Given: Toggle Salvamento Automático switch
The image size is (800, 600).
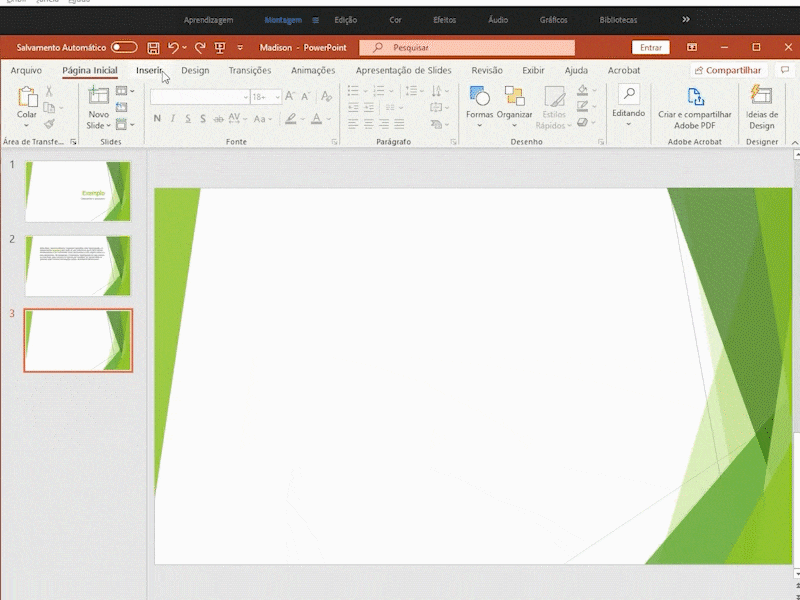Looking at the screenshot, I should pos(124,47).
